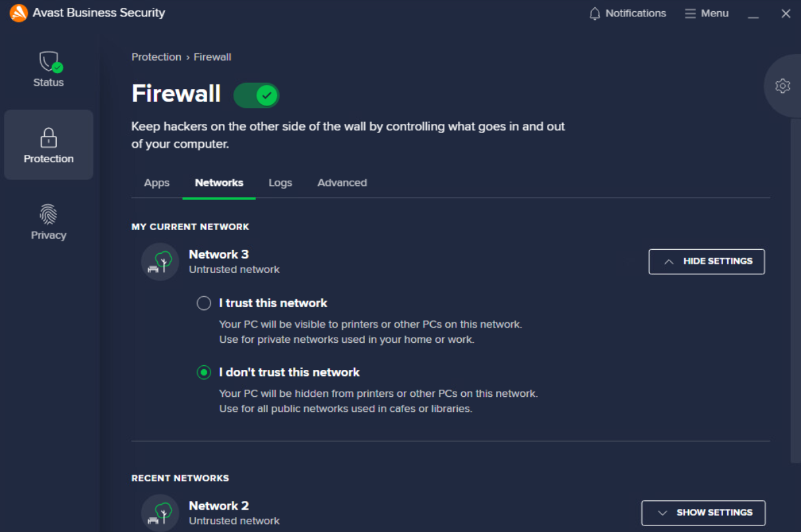Viewport: 801px width, 532px height.
Task: Click the vertical scrollbar on the right
Action: [x=795, y=290]
